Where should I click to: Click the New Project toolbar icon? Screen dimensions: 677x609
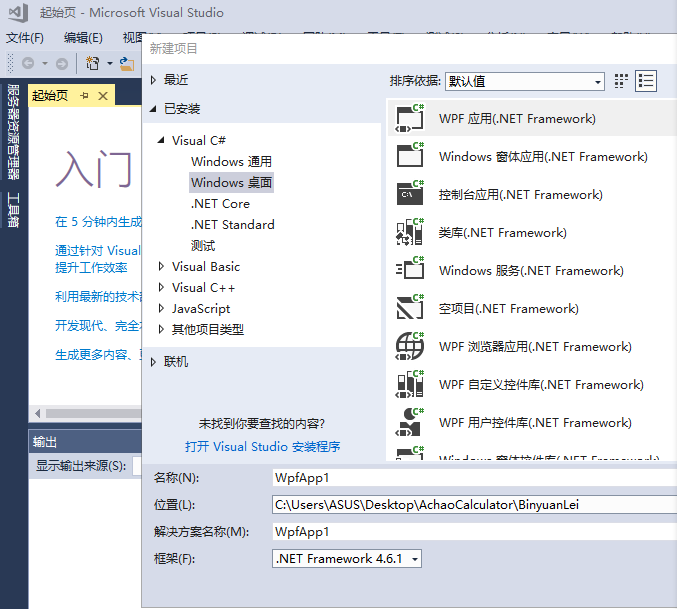(x=93, y=63)
